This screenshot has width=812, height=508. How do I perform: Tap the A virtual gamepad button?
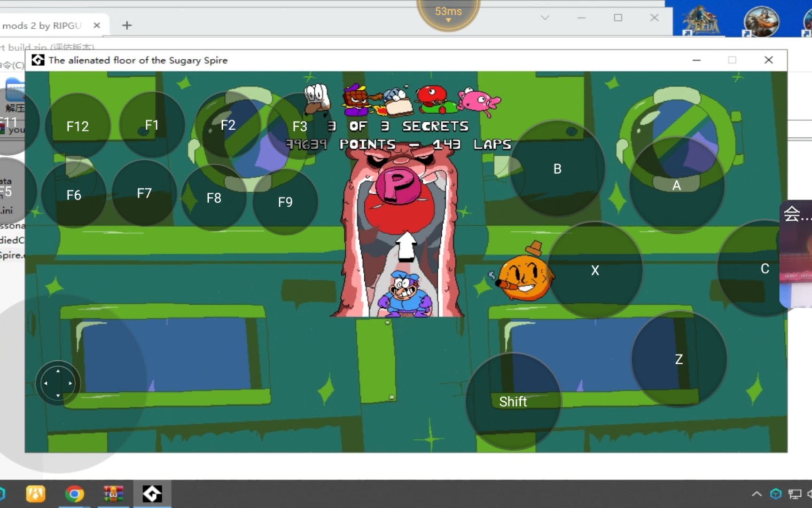click(x=677, y=185)
